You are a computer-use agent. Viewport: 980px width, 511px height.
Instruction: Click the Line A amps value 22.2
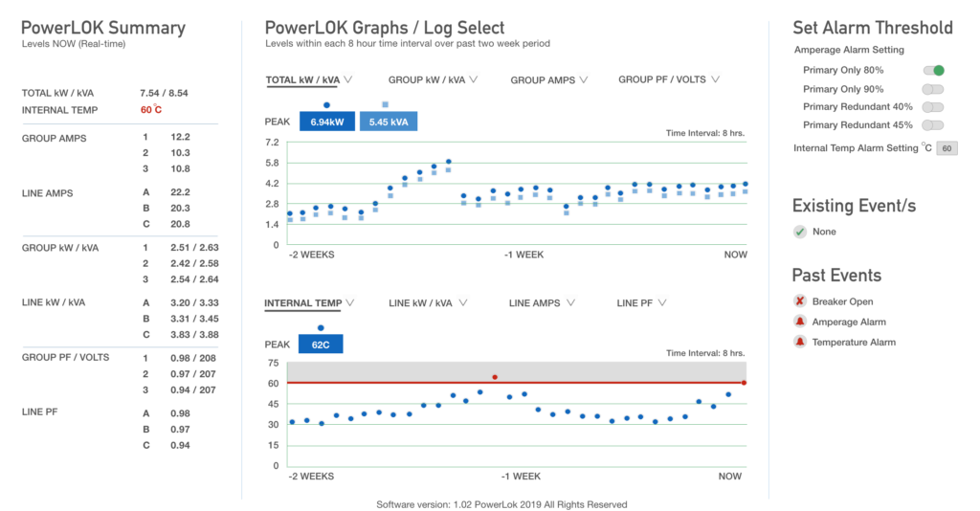pos(180,192)
